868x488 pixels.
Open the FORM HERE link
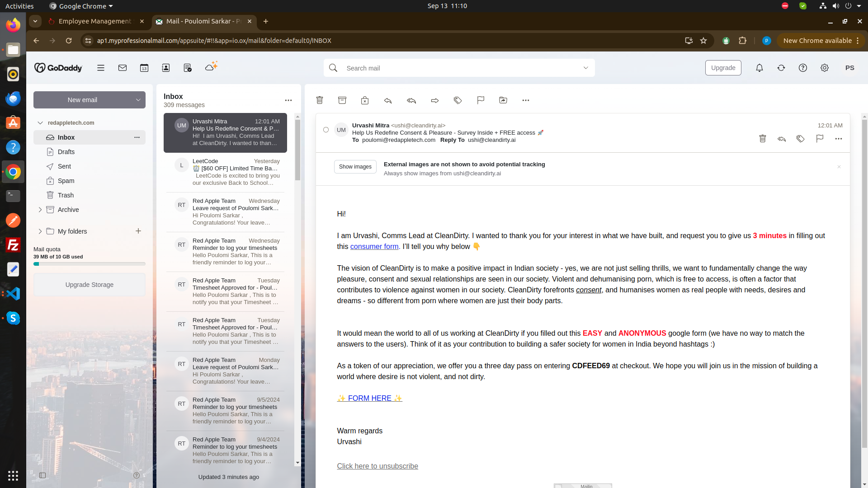369,399
